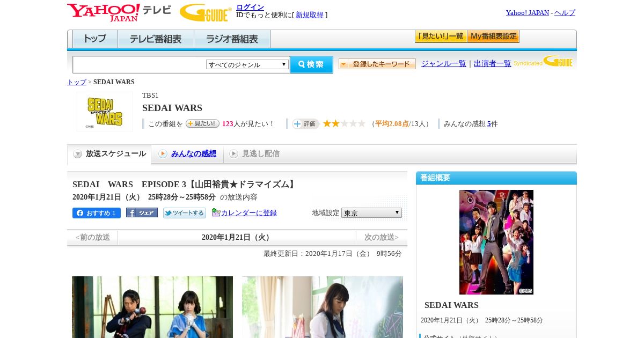Click the 検索 search button
644x338 pixels.
tap(311, 64)
